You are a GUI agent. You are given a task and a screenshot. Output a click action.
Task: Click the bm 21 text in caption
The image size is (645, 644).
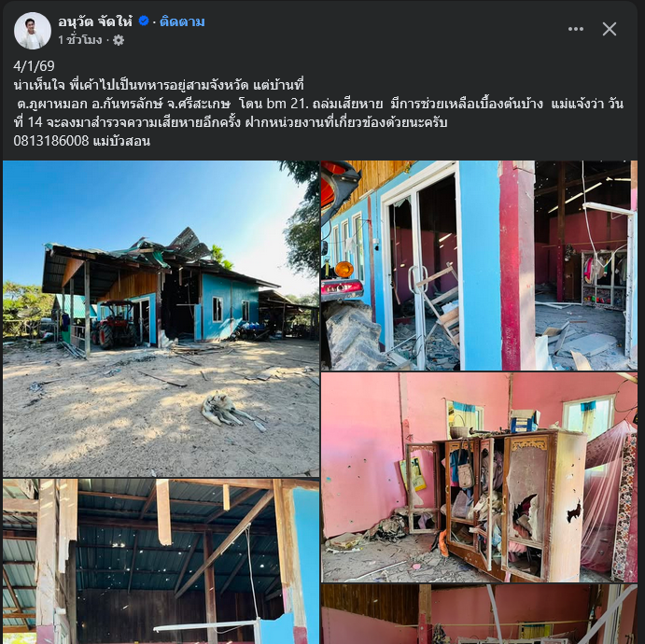[287, 104]
